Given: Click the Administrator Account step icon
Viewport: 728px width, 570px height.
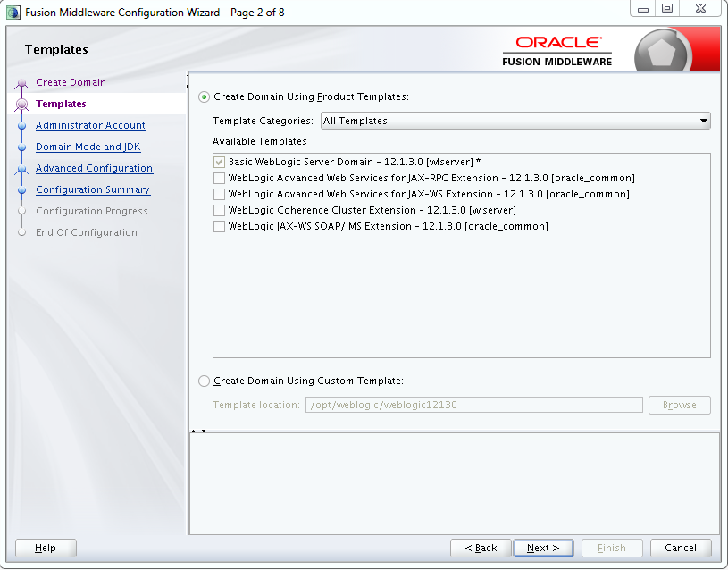Looking at the screenshot, I should 22,125.
